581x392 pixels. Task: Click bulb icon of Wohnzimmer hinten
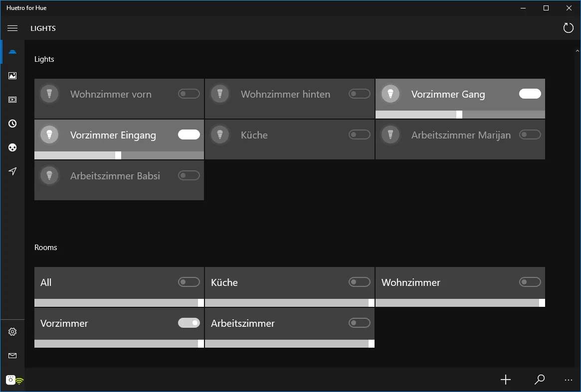click(220, 94)
